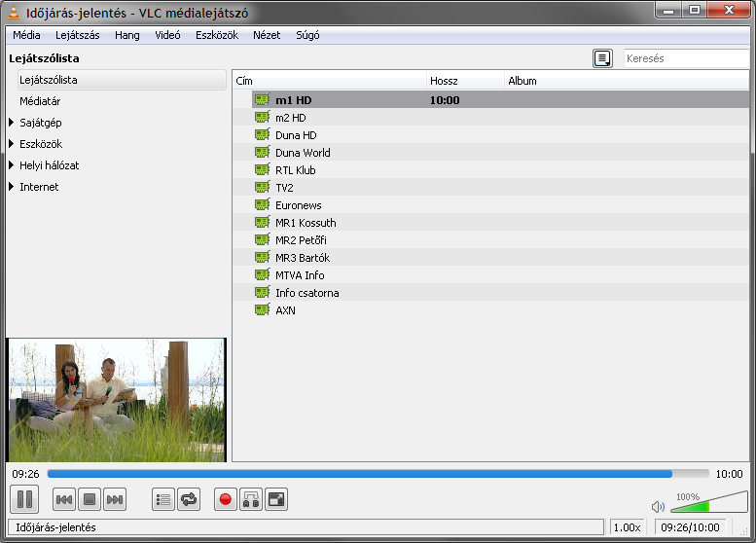Toggle the 09:26/10:00 time display in status bar
756x543 pixels.
click(x=690, y=527)
